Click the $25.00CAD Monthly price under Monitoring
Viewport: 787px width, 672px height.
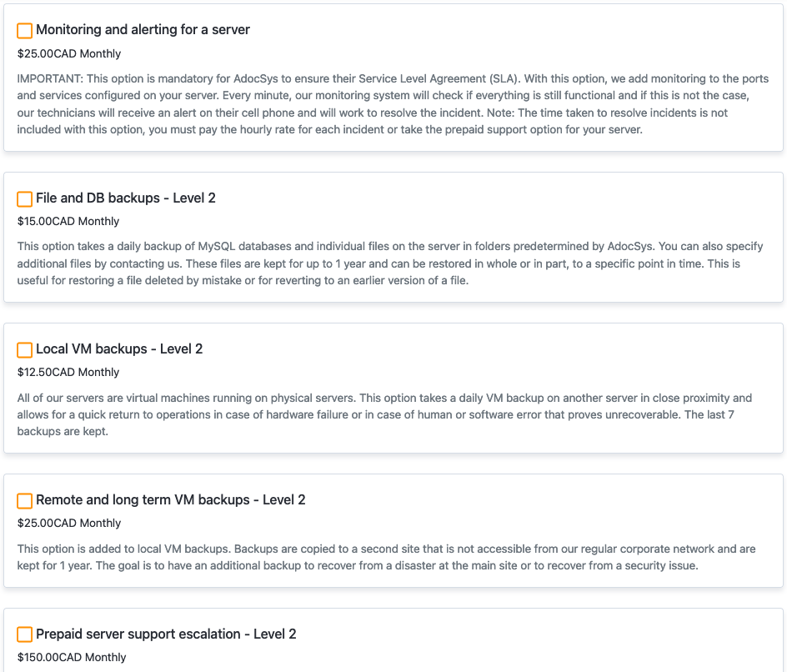(x=69, y=54)
